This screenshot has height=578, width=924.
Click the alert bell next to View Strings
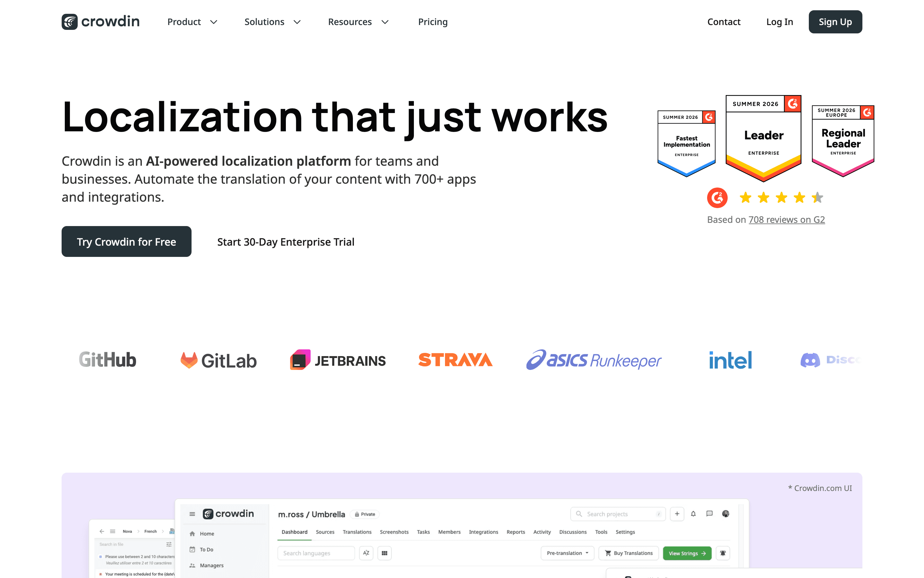[x=723, y=553]
